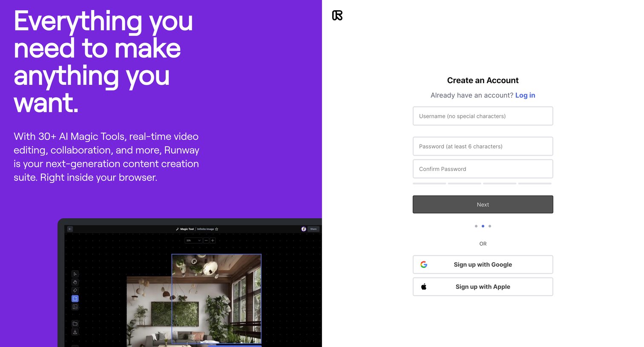Click the image tool icon in preview
Viewport: 644px width, 347px height.
[75, 307]
